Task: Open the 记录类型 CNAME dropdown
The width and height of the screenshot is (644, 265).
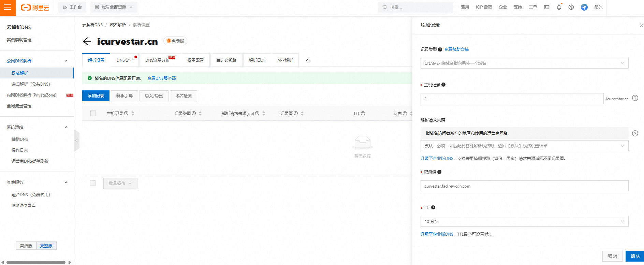Action: click(x=524, y=63)
